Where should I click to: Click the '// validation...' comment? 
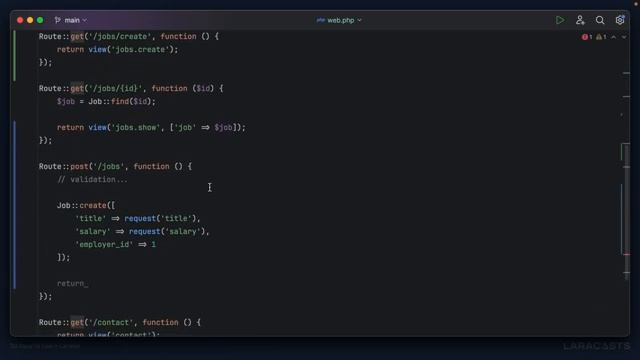click(92, 179)
